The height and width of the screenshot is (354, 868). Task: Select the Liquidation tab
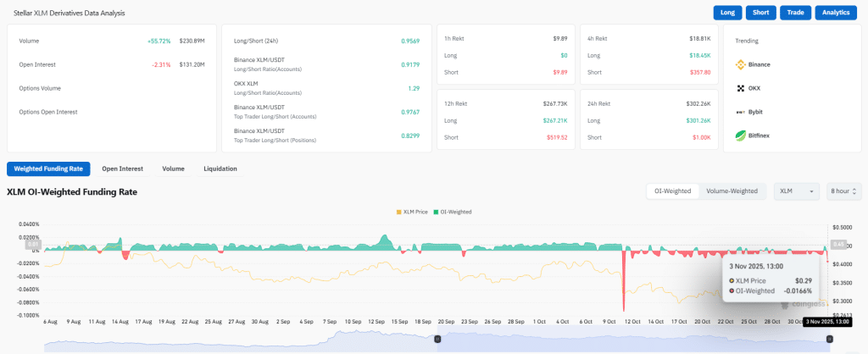point(220,169)
